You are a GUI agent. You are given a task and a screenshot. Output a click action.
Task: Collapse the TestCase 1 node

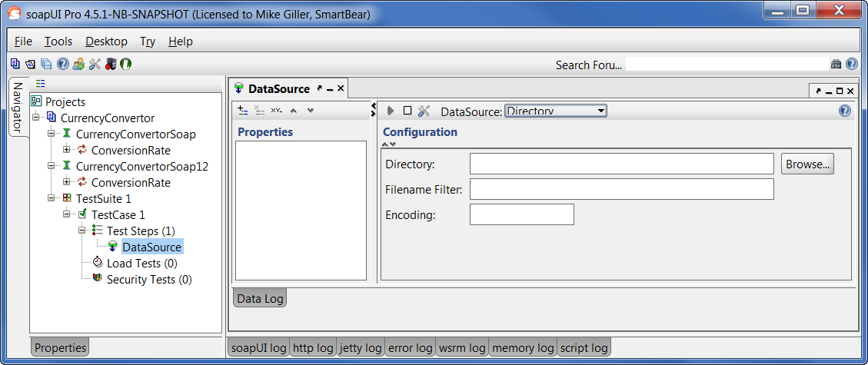[x=67, y=214]
